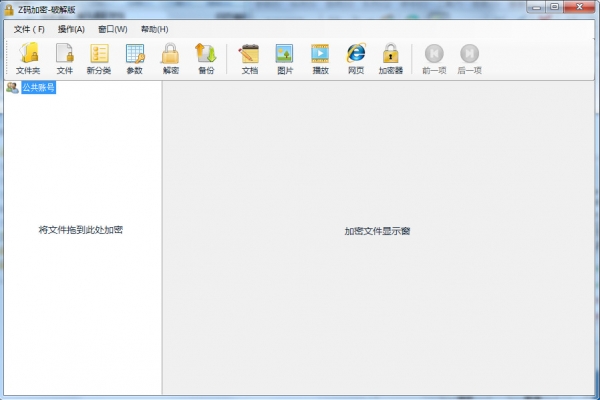Open the 加密器 encryptor tool
600x400 pixels.
pyautogui.click(x=391, y=59)
